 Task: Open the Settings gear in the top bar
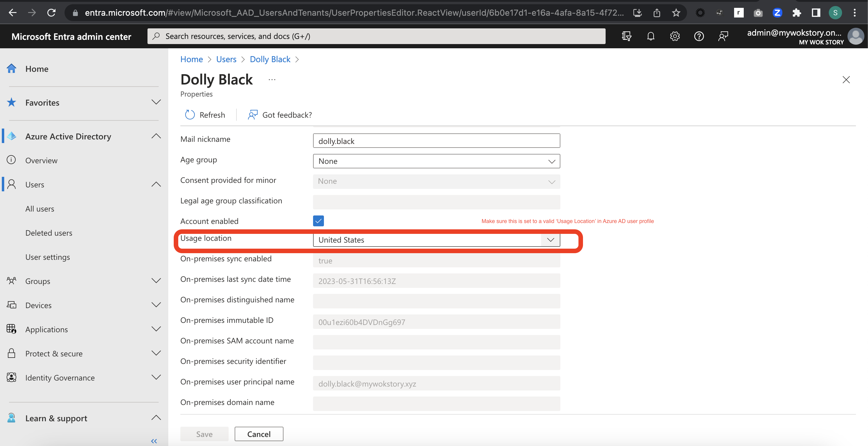coord(675,36)
